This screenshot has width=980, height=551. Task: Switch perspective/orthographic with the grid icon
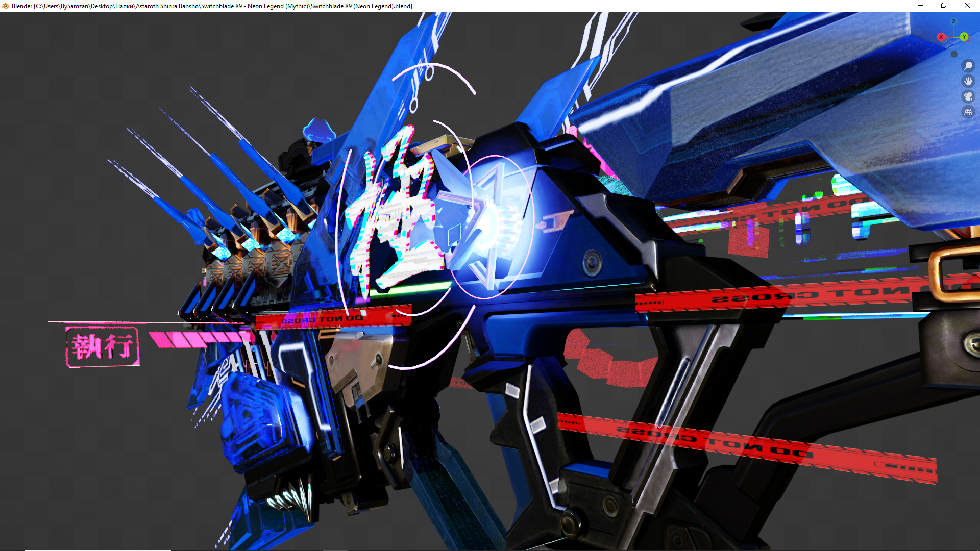coord(968,112)
